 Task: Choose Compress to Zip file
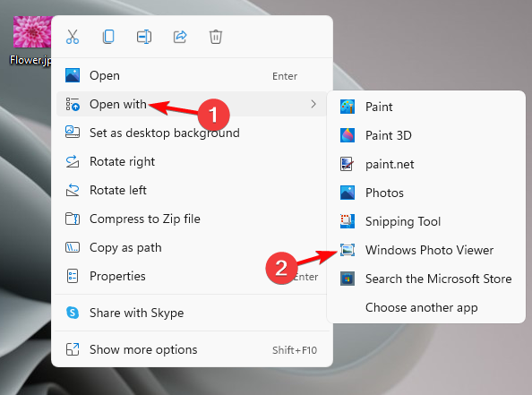[x=192, y=219]
